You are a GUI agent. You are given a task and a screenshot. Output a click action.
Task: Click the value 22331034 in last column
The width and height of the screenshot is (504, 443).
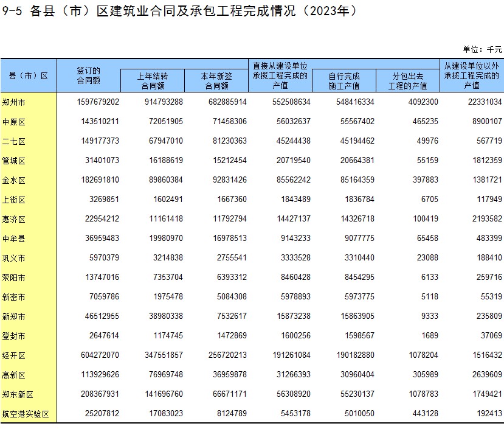483,102
